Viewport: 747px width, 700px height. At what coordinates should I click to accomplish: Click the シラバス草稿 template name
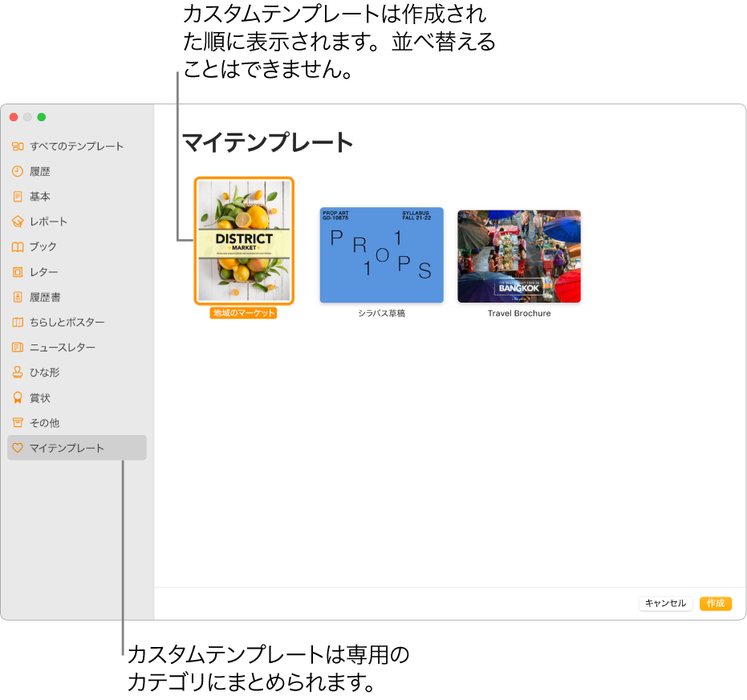(382, 313)
